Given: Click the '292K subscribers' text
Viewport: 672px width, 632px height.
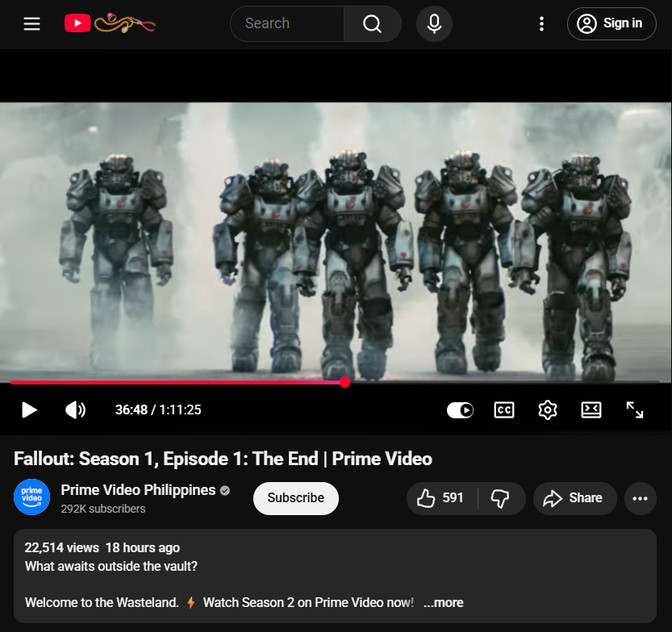Looking at the screenshot, I should (103, 509).
